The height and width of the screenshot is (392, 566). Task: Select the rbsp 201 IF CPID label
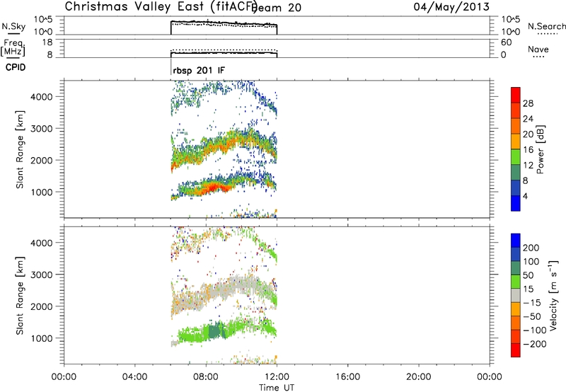pyautogui.click(x=199, y=70)
